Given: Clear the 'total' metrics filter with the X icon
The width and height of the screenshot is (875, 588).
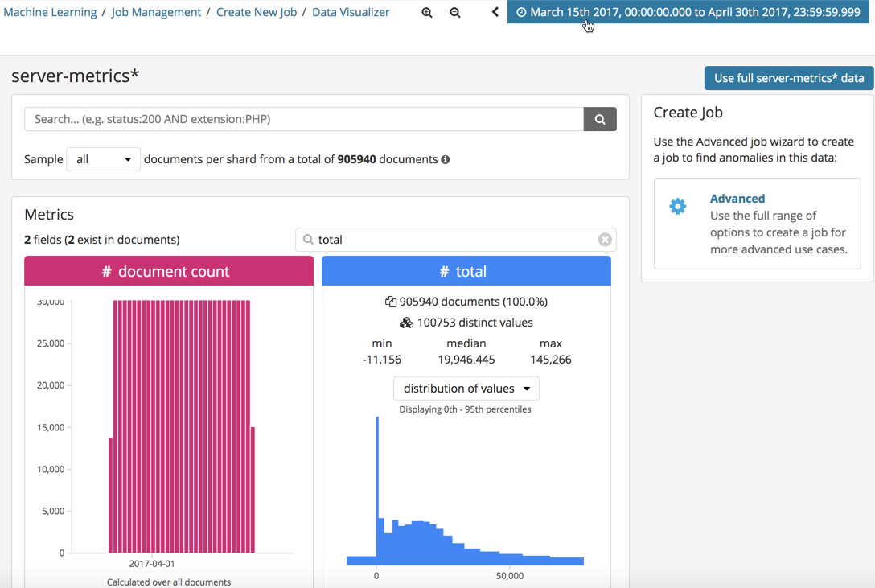Looking at the screenshot, I should 605,239.
